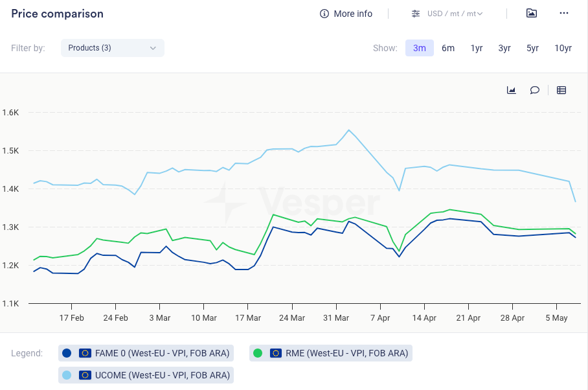Show data table view icon
Viewport: 588px width, 390px height.
pos(561,90)
